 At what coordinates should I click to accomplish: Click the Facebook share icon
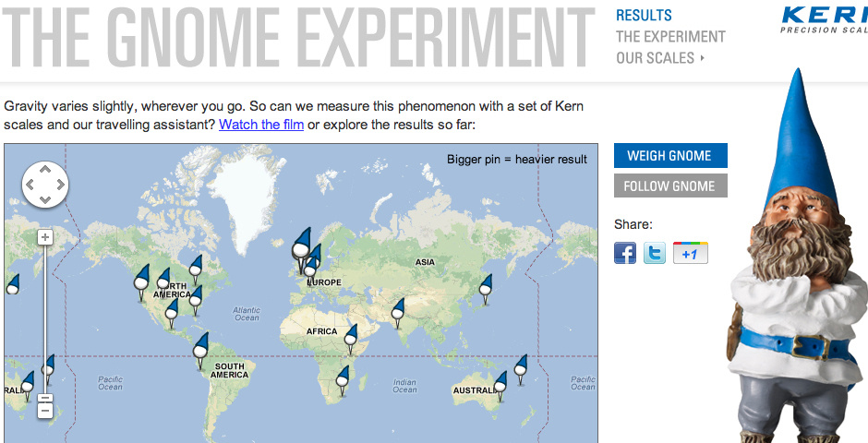(625, 253)
